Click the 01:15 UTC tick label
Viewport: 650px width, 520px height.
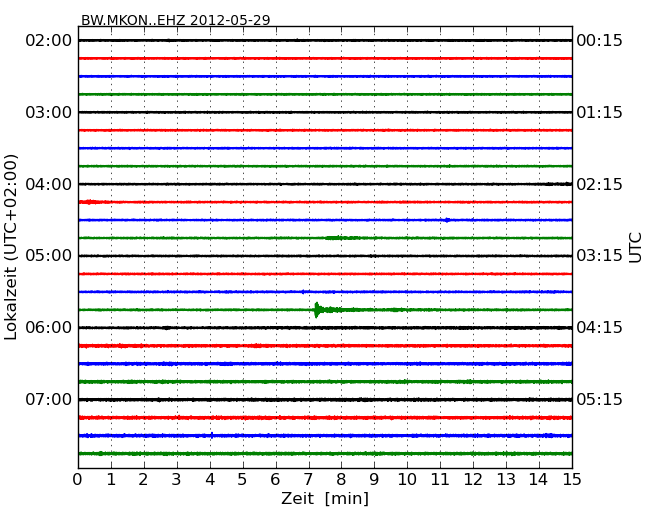coord(599,112)
